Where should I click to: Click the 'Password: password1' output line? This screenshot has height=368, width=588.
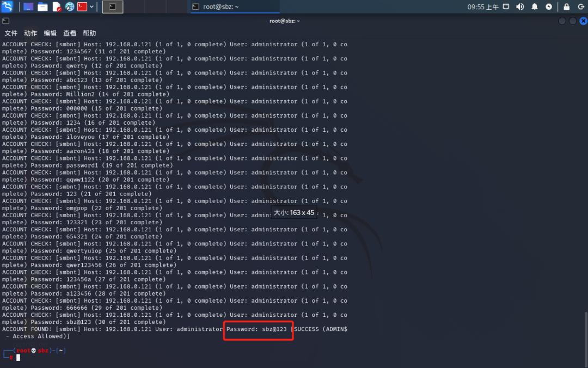pyautogui.click(x=88, y=165)
